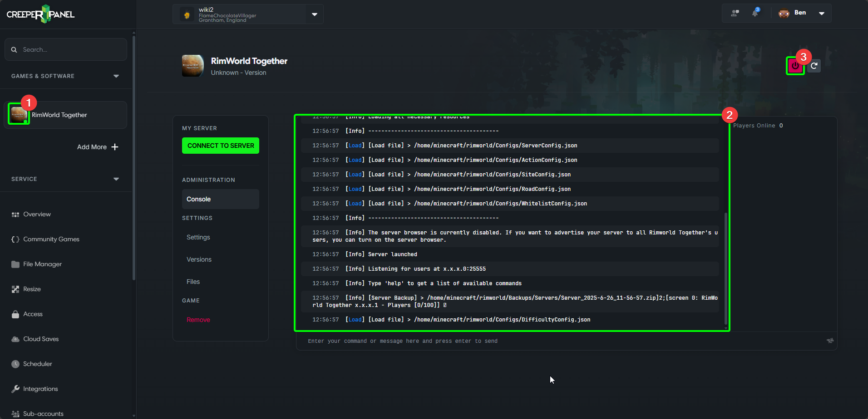The image size is (868, 419).
Task: Open the Resize link
Action: 32,289
